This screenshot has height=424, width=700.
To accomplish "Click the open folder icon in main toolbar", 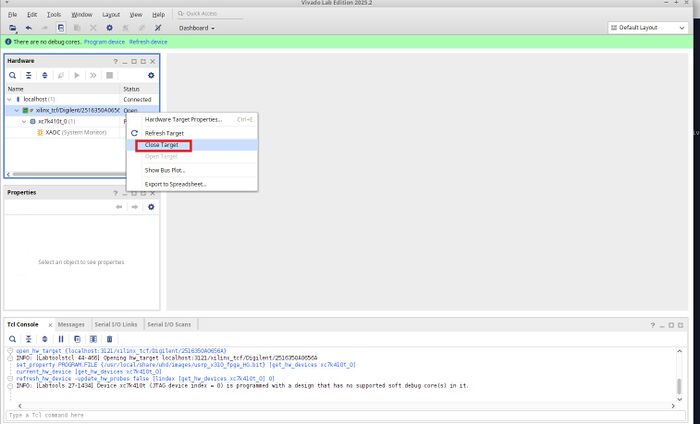I will pyautogui.click(x=12, y=28).
